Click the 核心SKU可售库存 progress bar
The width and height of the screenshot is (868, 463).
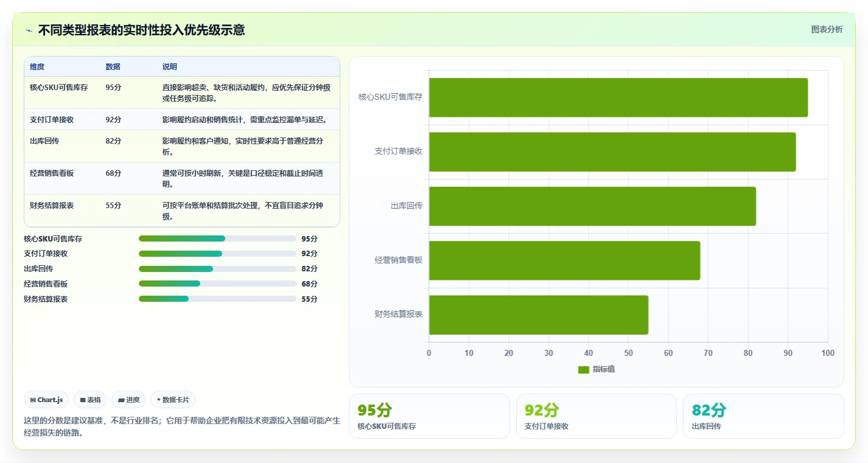coord(217,238)
